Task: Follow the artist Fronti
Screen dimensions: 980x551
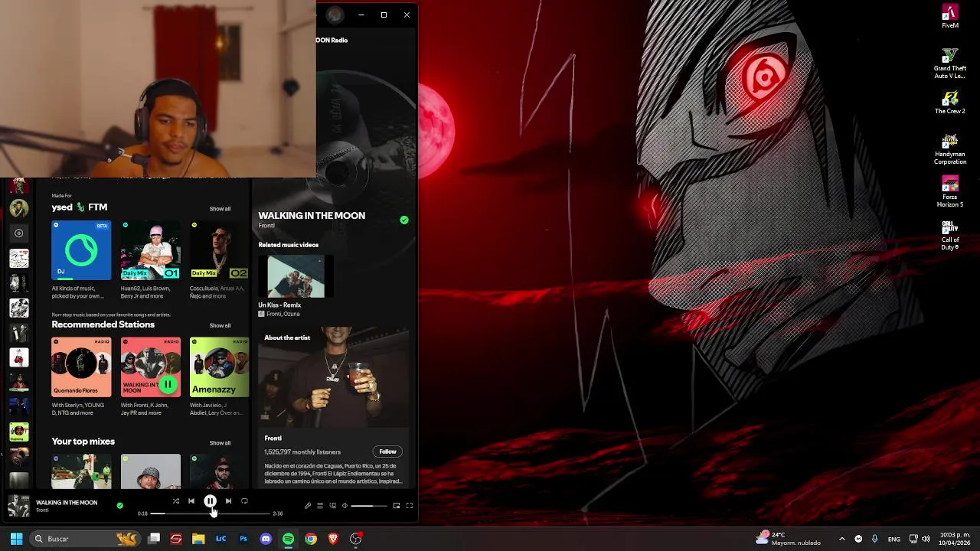Action: 387,452
